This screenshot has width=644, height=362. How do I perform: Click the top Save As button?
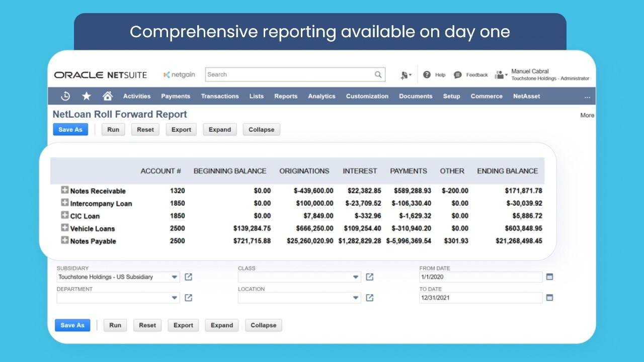coord(70,129)
